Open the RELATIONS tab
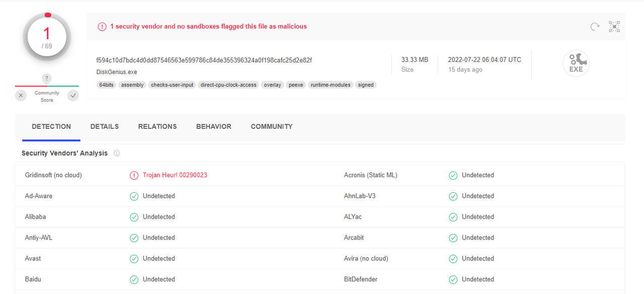The width and height of the screenshot is (644, 294). pos(157,127)
